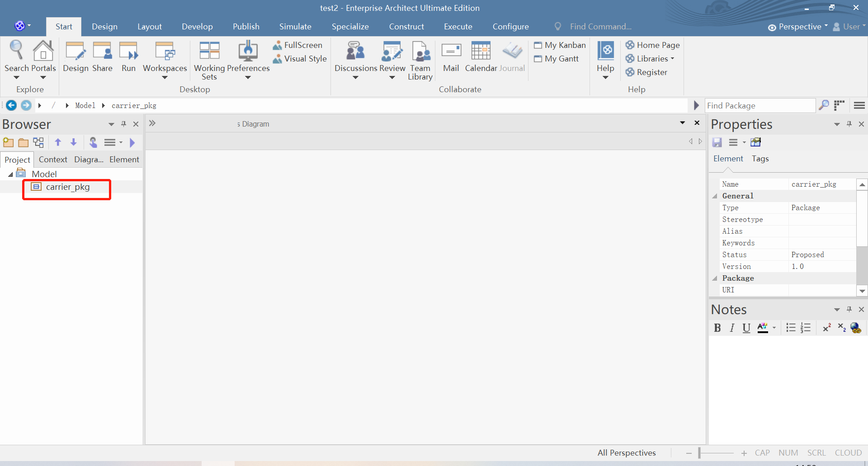
Task: Apply bold formatting in Notes
Action: tap(717, 328)
